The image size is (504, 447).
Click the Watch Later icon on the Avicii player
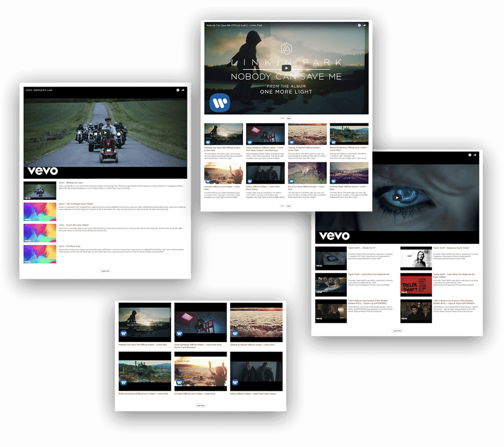[177, 90]
